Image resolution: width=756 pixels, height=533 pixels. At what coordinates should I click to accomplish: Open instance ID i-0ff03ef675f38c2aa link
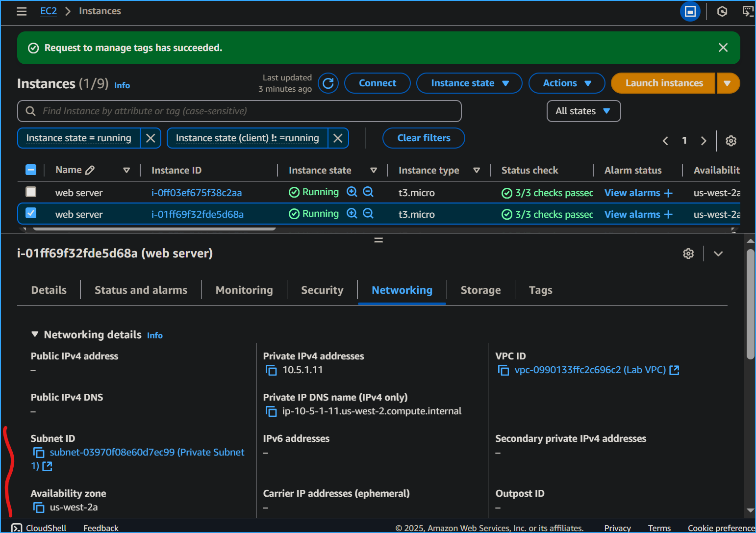(x=196, y=193)
